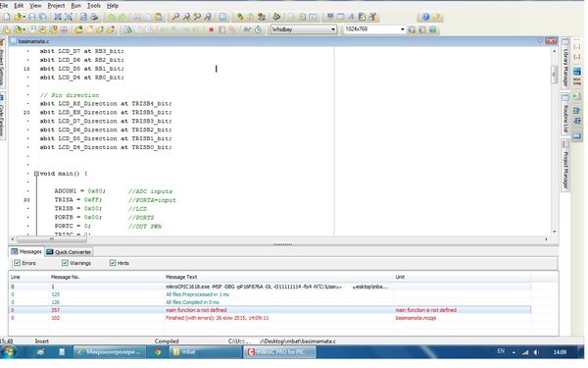Switch to the Quick Converter tab
This screenshot has width=588, height=368.
tap(69, 252)
